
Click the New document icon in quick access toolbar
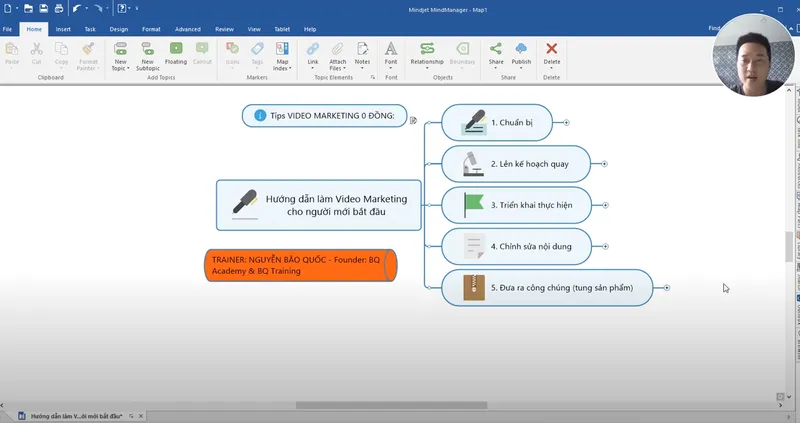(8, 8)
